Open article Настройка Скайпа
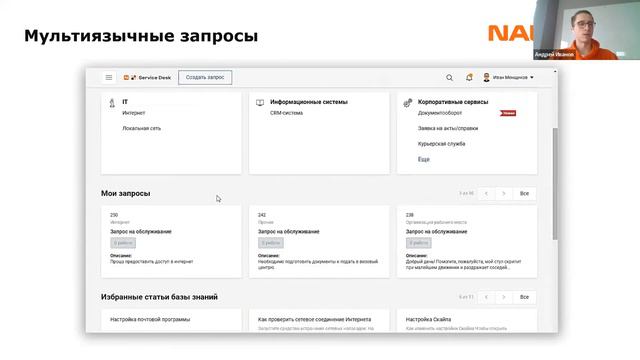The width and height of the screenshot is (640, 360). [x=428, y=319]
